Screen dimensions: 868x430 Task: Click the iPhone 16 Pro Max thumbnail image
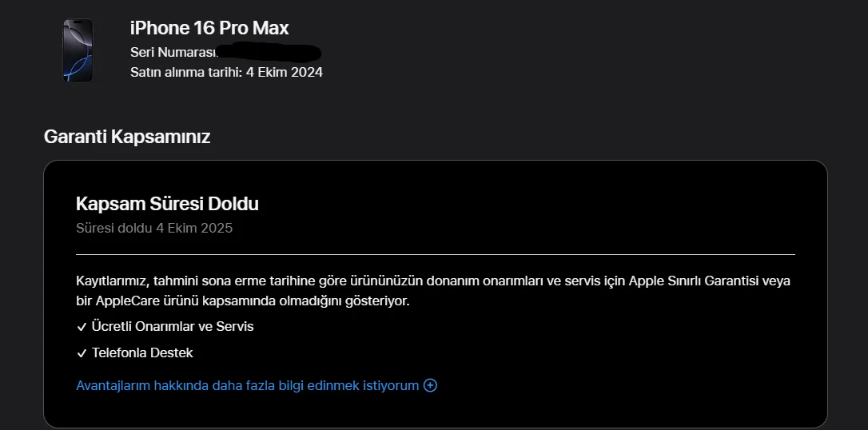point(78,50)
